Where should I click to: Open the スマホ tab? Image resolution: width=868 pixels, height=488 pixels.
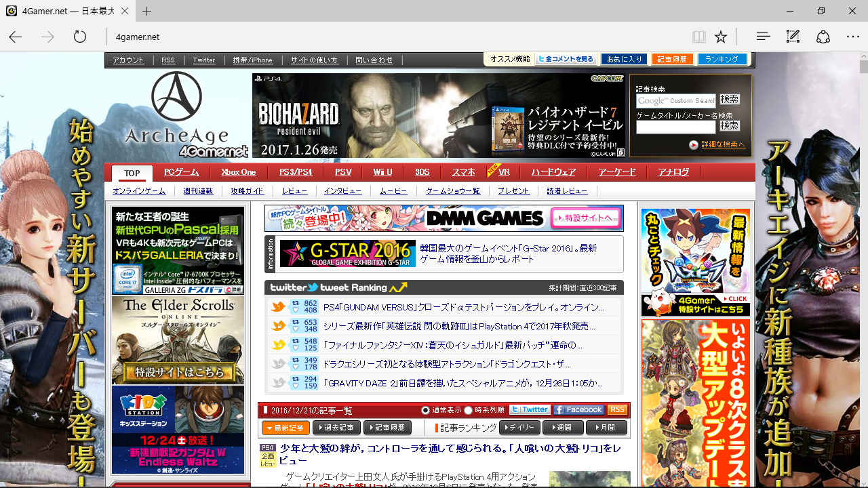tap(463, 172)
